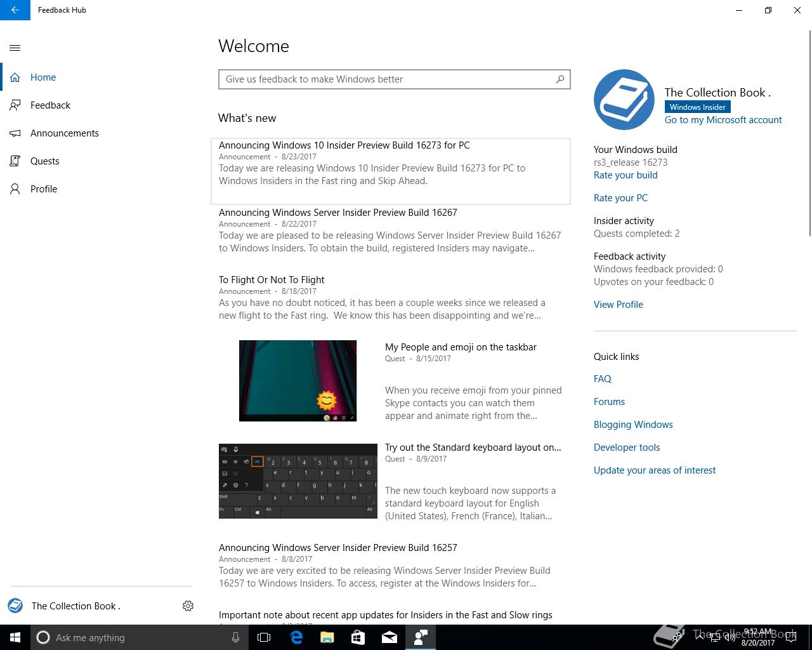Click the View Profile link
The image size is (812, 650).
[619, 305]
